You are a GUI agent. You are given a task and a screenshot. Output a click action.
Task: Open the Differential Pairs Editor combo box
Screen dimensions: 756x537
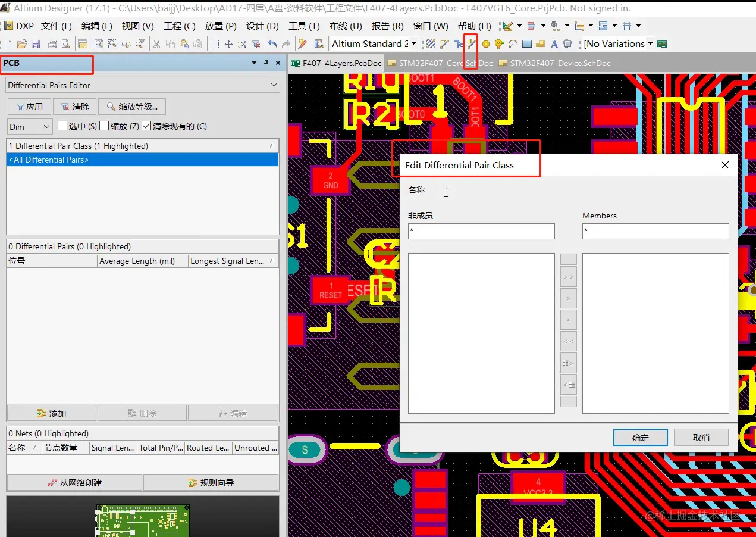point(142,85)
